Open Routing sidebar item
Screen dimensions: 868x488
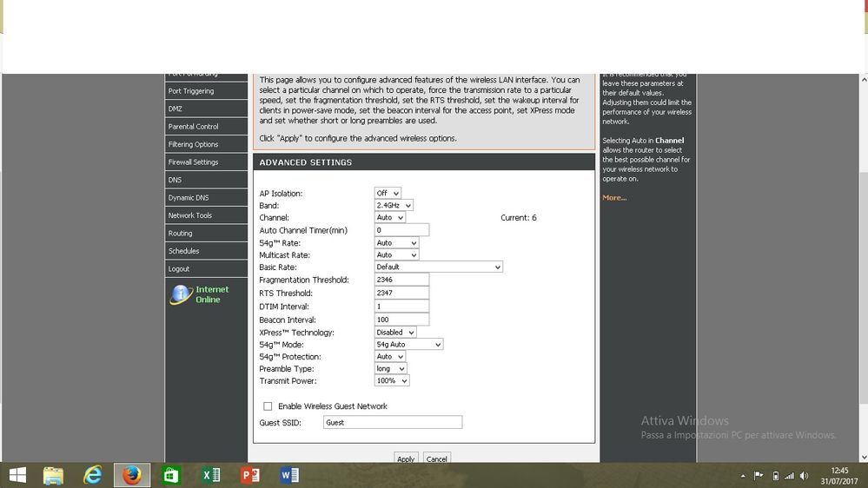(206, 233)
